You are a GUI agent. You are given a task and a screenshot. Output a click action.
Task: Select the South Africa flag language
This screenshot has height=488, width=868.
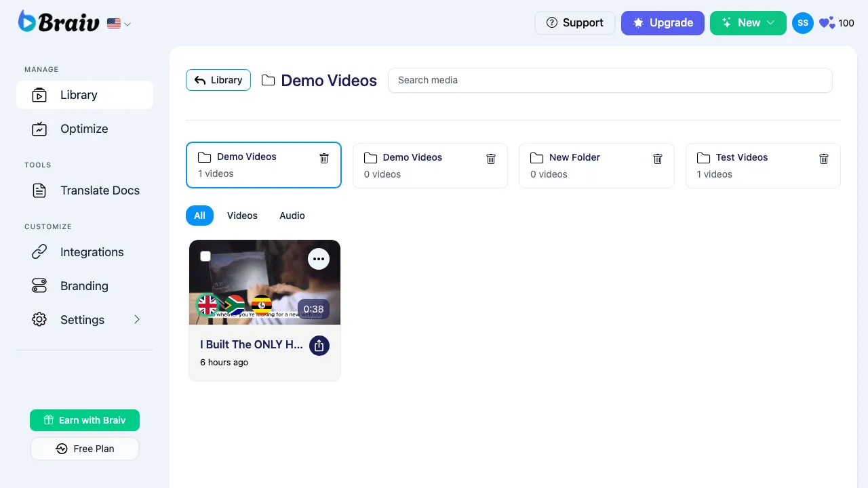coord(235,305)
